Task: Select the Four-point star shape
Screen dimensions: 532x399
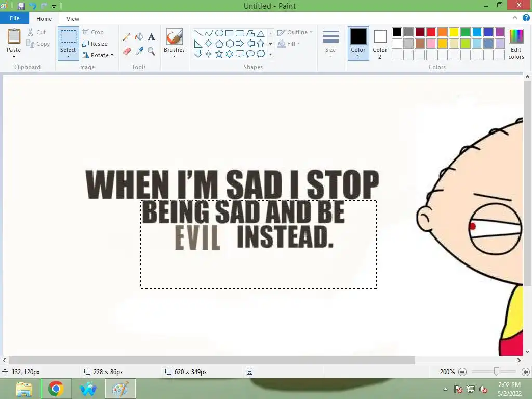Action: [x=209, y=54]
